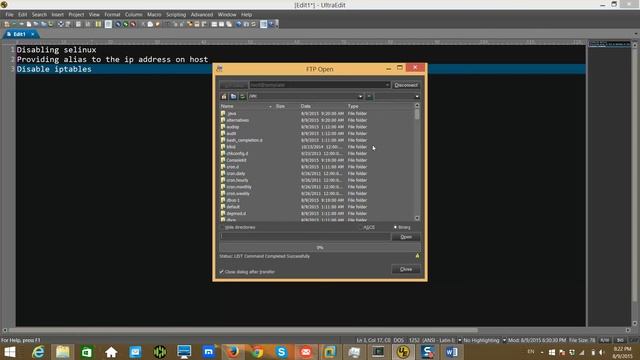Toggle the directories checkbox in FTP dialog
This screenshot has width=640, height=360.
pyautogui.click(x=222, y=227)
